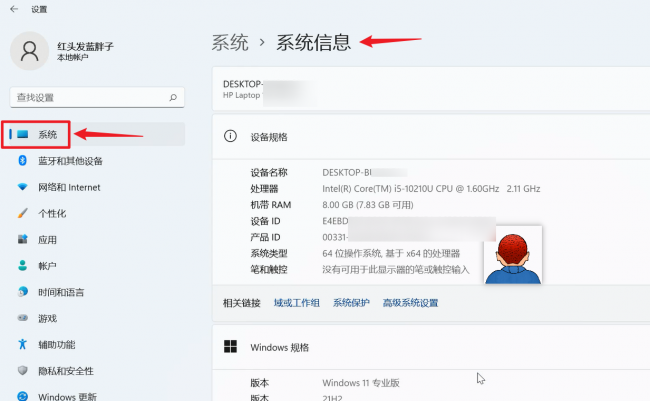Expand the Windows 规格 section header
This screenshot has width=650, height=401.
coord(431,347)
